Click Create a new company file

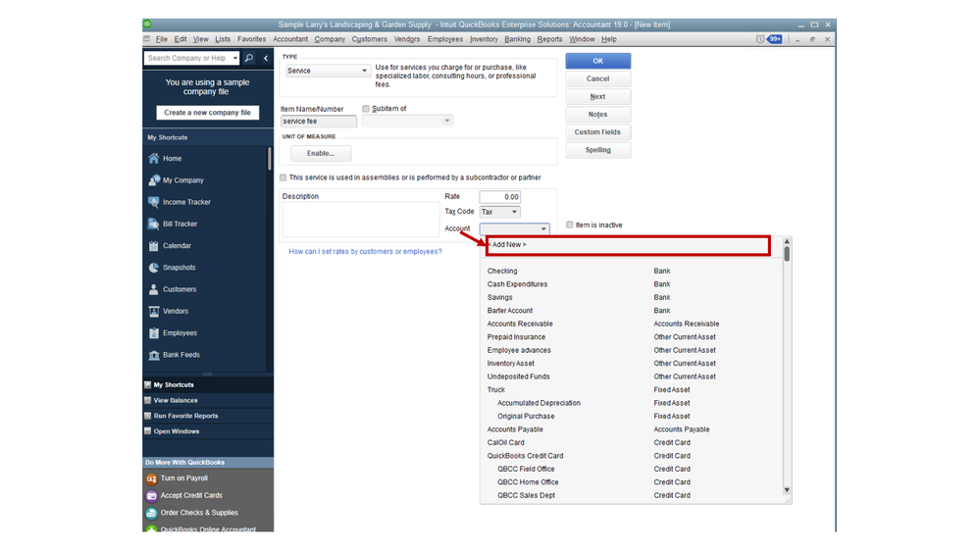(208, 113)
